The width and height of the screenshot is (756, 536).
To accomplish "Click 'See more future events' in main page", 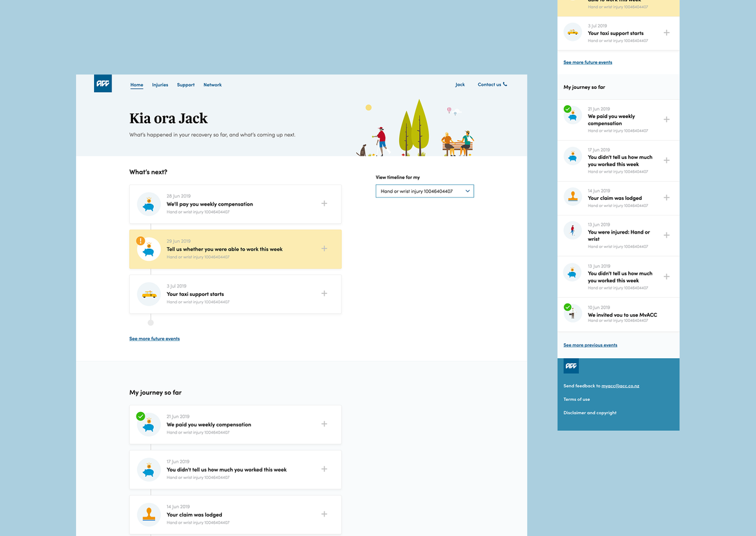I will click(x=154, y=339).
